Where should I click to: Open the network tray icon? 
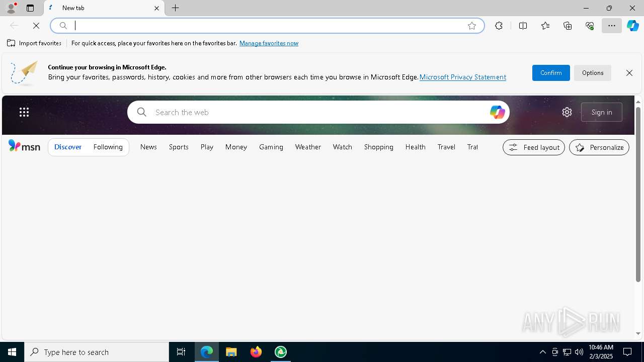567,352
